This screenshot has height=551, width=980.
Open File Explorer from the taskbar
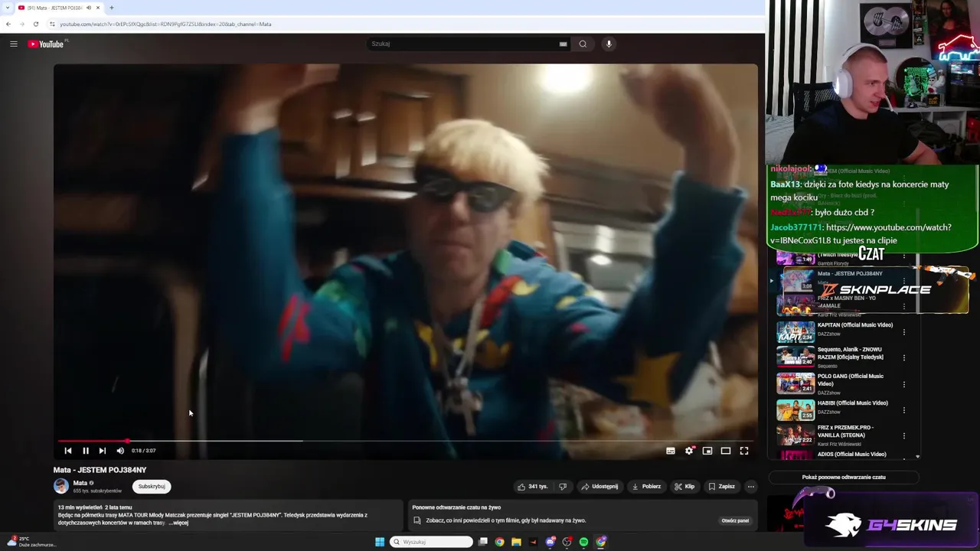(x=517, y=542)
